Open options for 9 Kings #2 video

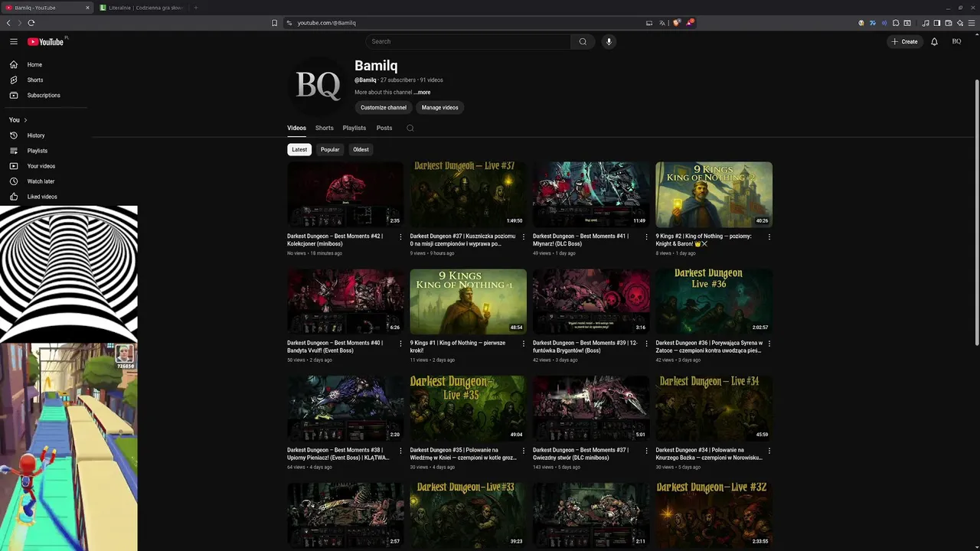point(769,237)
